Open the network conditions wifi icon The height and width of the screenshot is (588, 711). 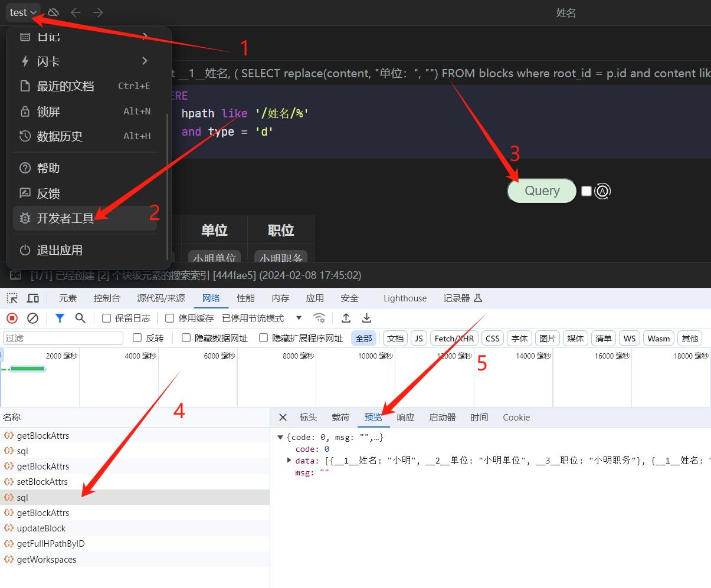pyautogui.click(x=319, y=318)
